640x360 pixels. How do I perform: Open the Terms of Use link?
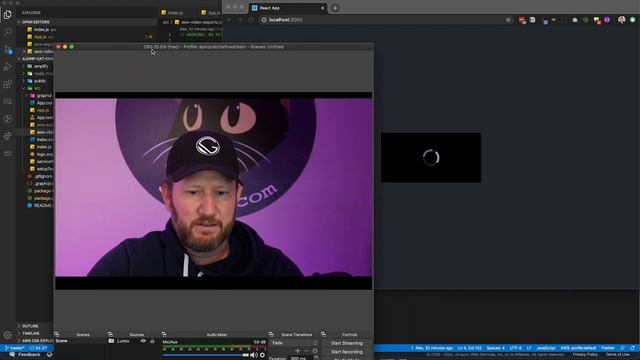click(618, 355)
